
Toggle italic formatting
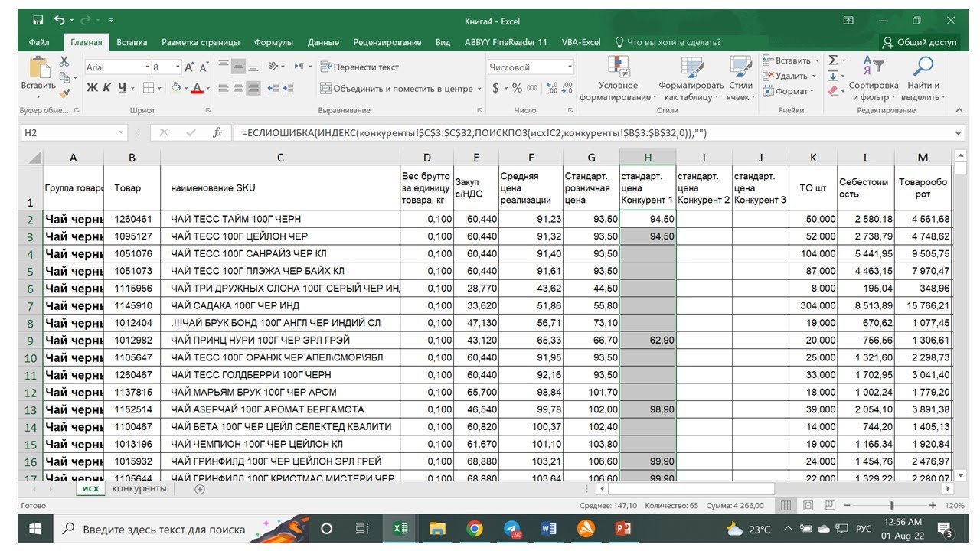point(107,88)
